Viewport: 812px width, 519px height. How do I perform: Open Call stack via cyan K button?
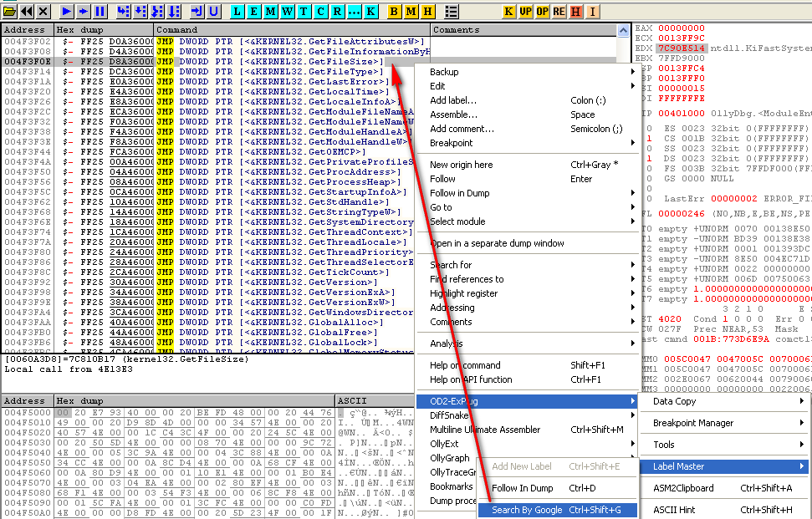point(371,11)
